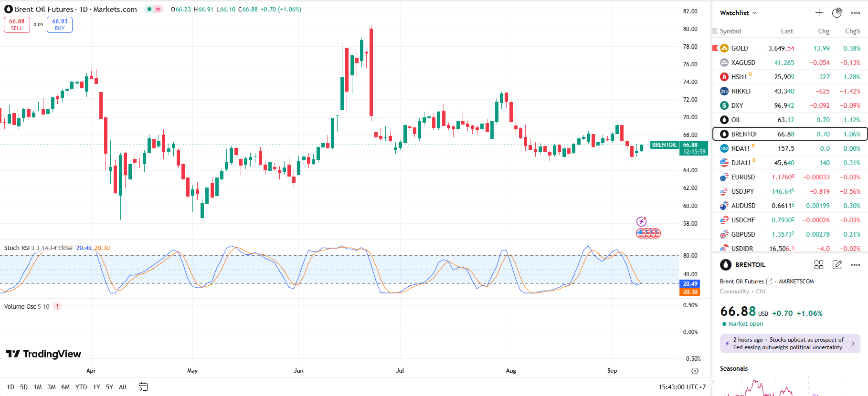Screen dimensions: 868x396
Task: Select the YTD time range
Action: pos(81,387)
